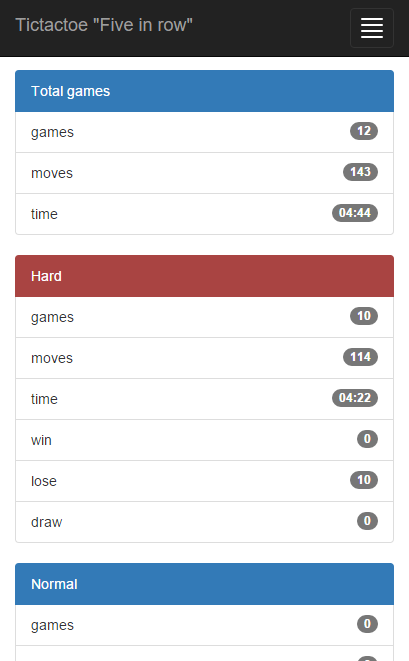Click the Hard moves badge showing 114

(x=361, y=357)
